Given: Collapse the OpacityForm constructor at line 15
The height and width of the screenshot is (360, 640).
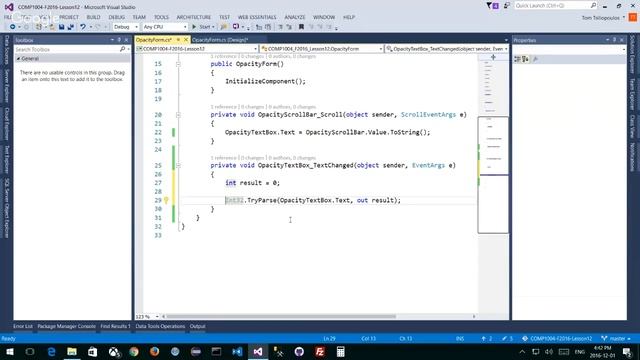Looking at the screenshot, I should [x=178, y=64].
